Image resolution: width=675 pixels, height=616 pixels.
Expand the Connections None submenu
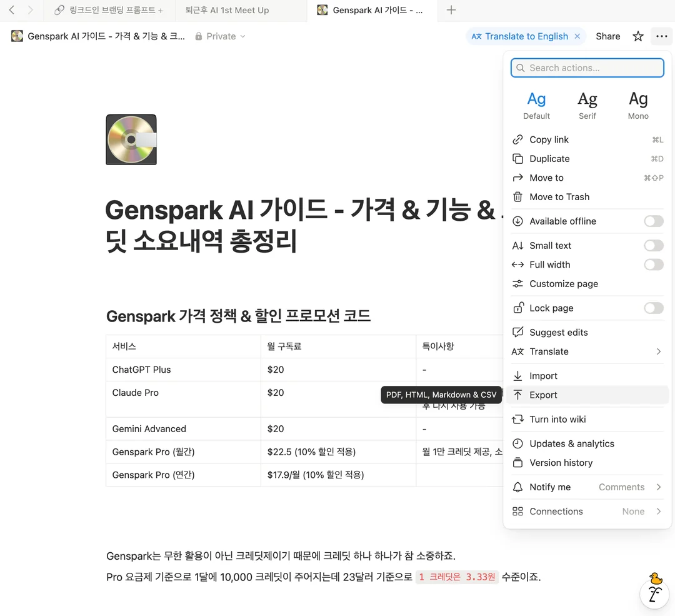click(587, 512)
